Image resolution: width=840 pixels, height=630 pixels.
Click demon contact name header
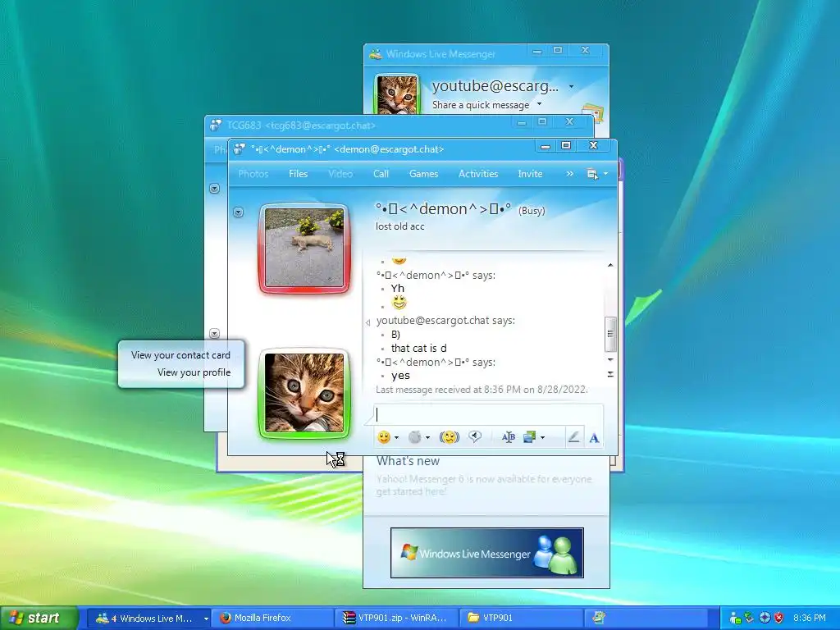click(x=443, y=209)
